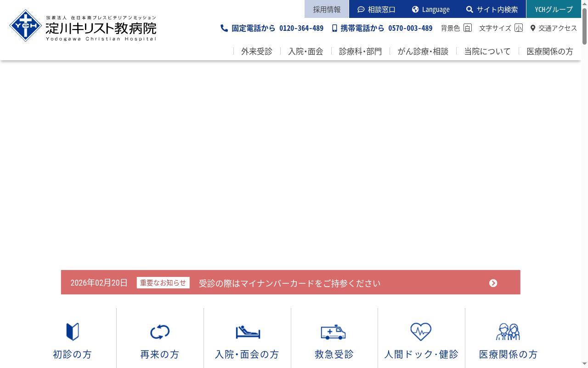Open the サイト内検索 site search
The image size is (588, 368).
pyautogui.click(x=492, y=9)
